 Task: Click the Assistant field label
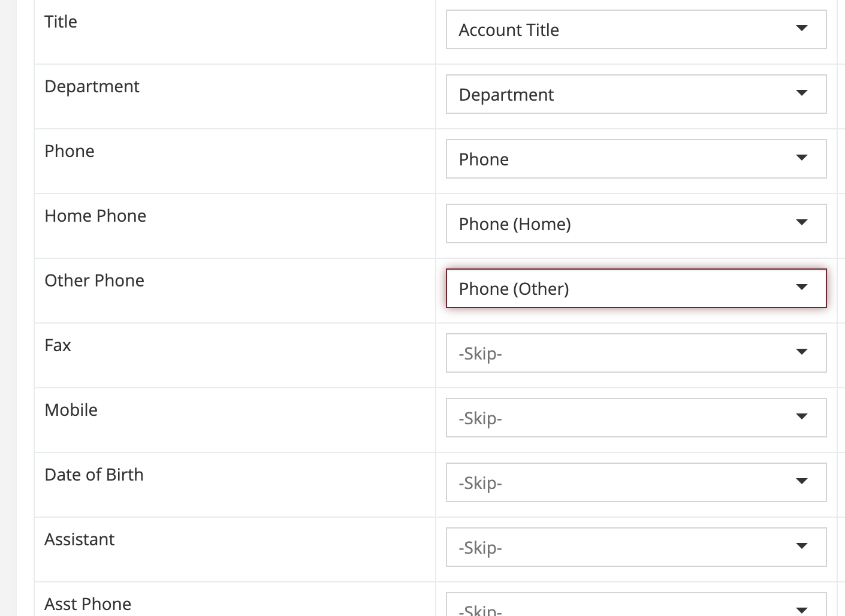click(80, 539)
